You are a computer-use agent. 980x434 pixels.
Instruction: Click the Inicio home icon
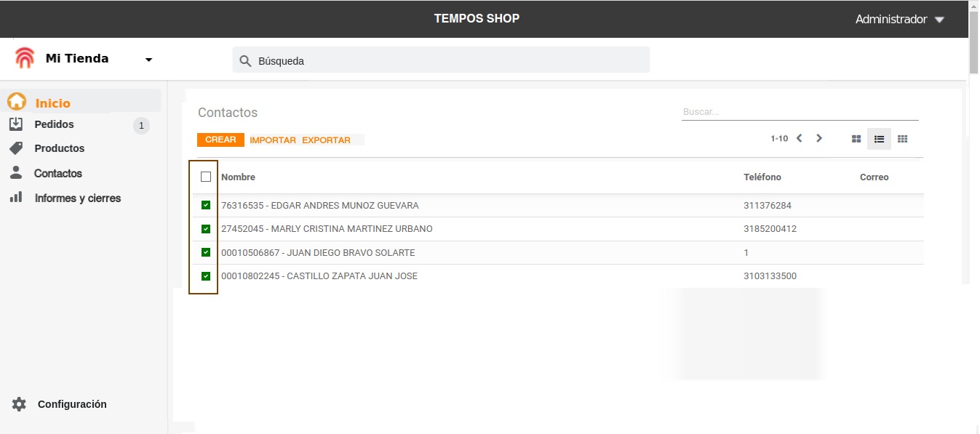pos(16,103)
